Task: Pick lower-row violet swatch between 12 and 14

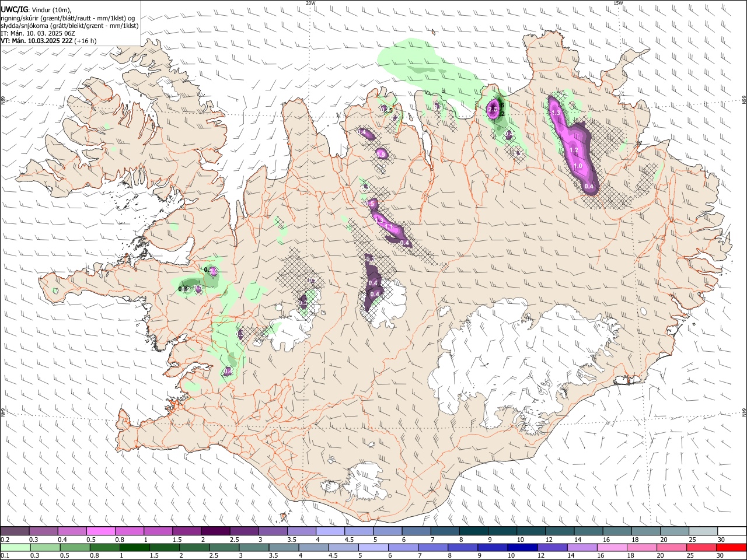Action: pyautogui.click(x=553, y=547)
